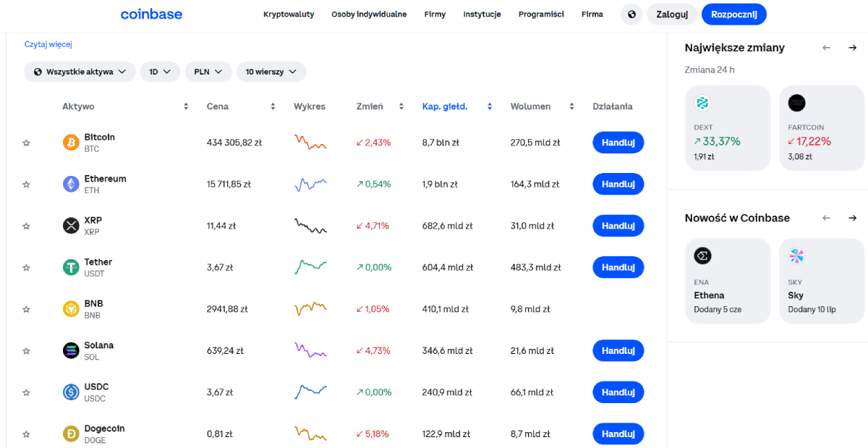Click the right arrow in Największe zmiany carousel
This screenshot has height=448, width=868.
(852, 47)
